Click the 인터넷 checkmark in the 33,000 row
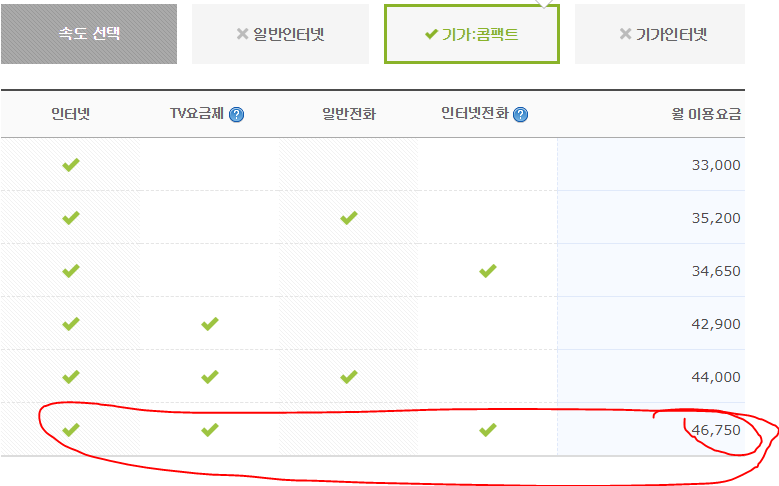Viewport: 779px width, 486px height. pyautogui.click(x=71, y=164)
